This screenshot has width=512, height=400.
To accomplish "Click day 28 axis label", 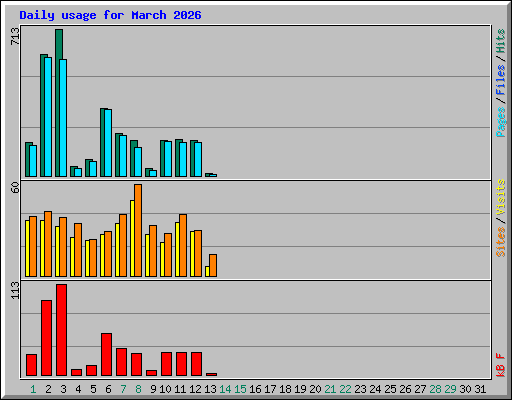I will pos(435,389).
